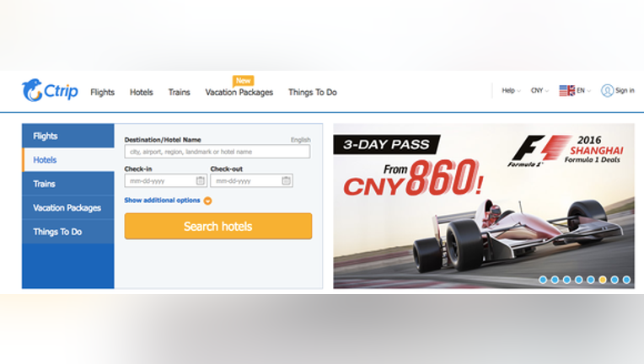
Task: Select the first banner carousel dot
Action: [x=543, y=280]
